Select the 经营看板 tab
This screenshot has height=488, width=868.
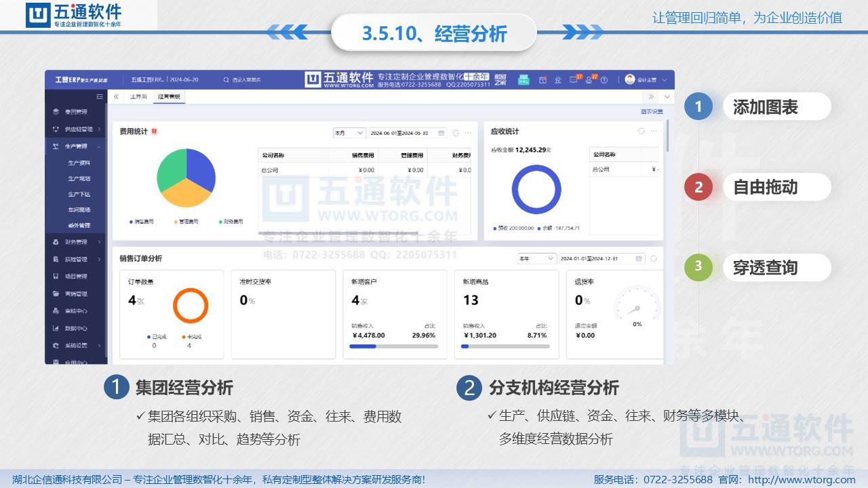coord(169,97)
